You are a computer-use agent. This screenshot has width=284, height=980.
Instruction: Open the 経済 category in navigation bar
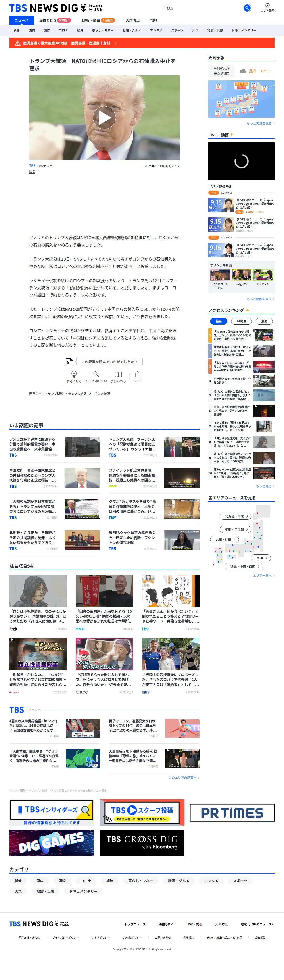[x=80, y=30]
